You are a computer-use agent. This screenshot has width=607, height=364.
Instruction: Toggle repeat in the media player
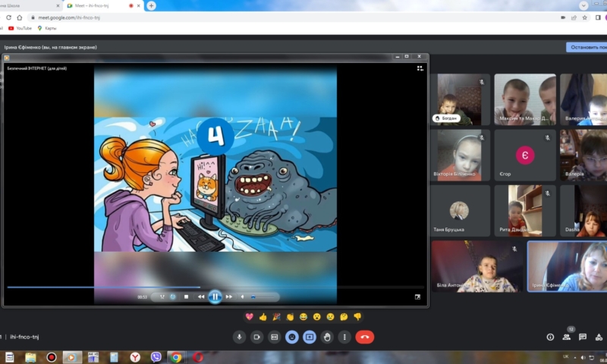[x=173, y=297]
